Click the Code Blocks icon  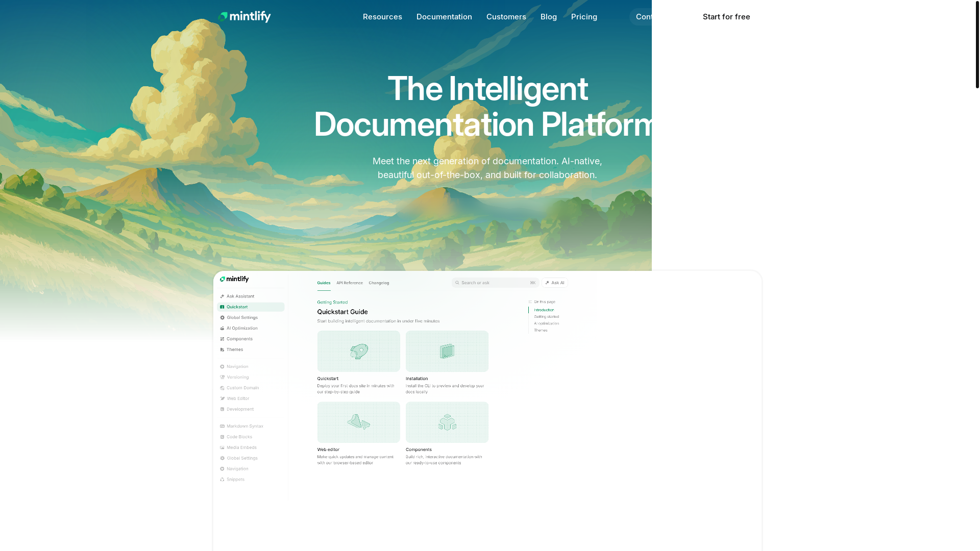(x=222, y=437)
